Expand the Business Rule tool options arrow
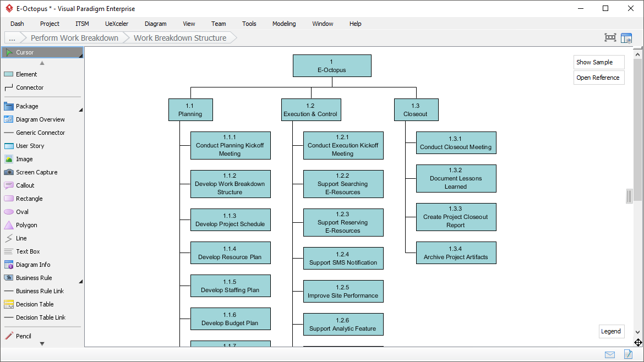This screenshot has height=362, width=644. (x=80, y=282)
